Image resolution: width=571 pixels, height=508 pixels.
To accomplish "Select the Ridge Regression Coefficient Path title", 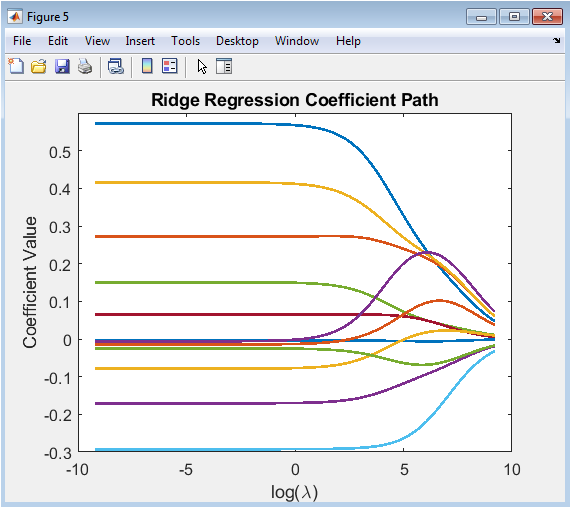I will (295, 100).
